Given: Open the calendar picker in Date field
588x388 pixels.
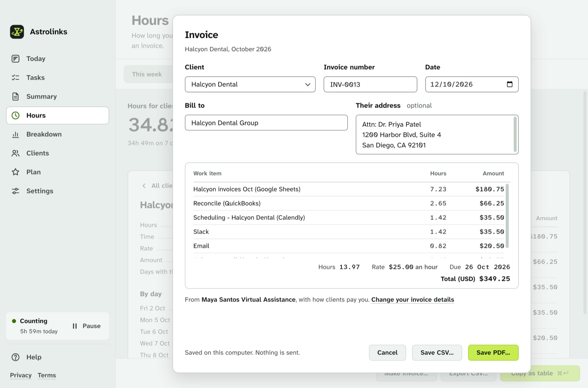Looking at the screenshot, I should coord(510,84).
